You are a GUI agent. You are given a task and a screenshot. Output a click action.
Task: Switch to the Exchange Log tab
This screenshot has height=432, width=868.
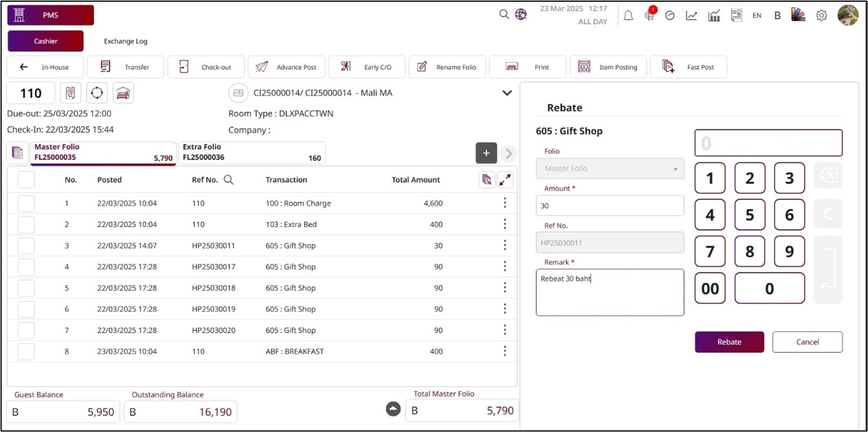tap(125, 41)
